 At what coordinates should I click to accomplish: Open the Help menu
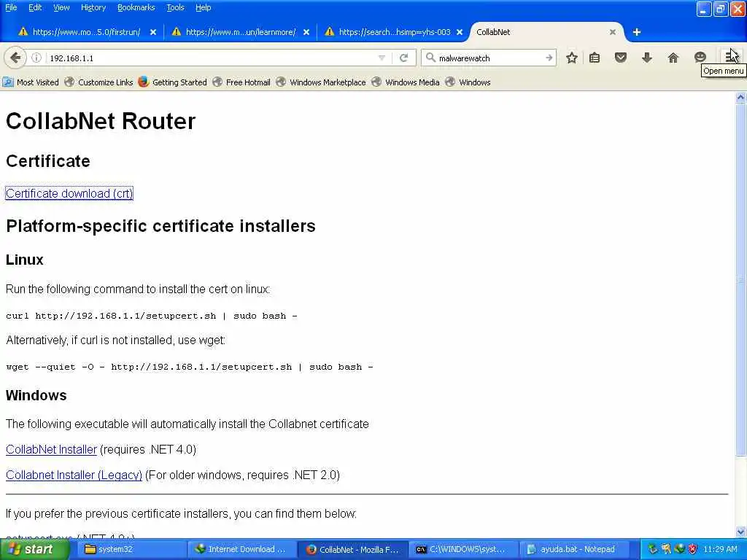[204, 7]
